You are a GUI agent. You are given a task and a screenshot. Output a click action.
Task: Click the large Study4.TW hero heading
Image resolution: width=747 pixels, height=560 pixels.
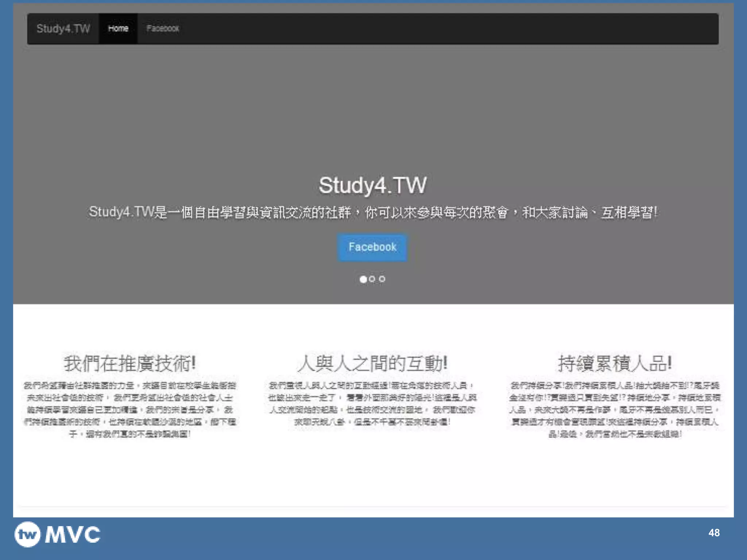click(x=372, y=185)
